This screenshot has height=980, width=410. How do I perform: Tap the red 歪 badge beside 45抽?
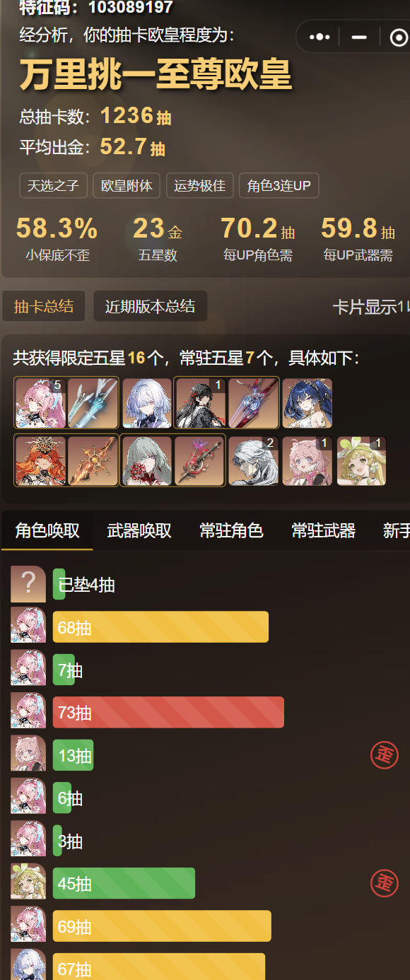point(385,883)
